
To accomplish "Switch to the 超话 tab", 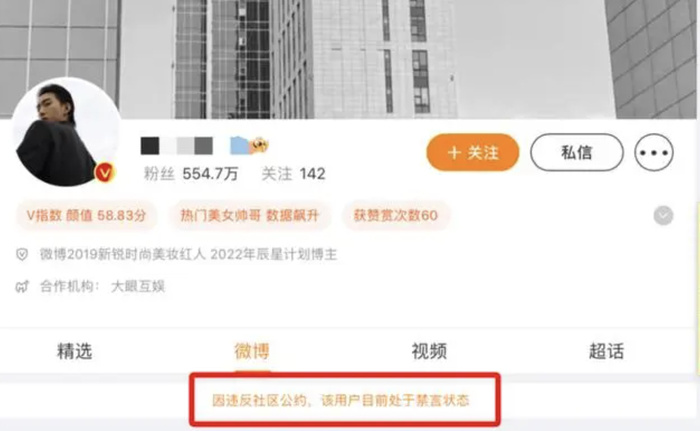I will (606, 351).
